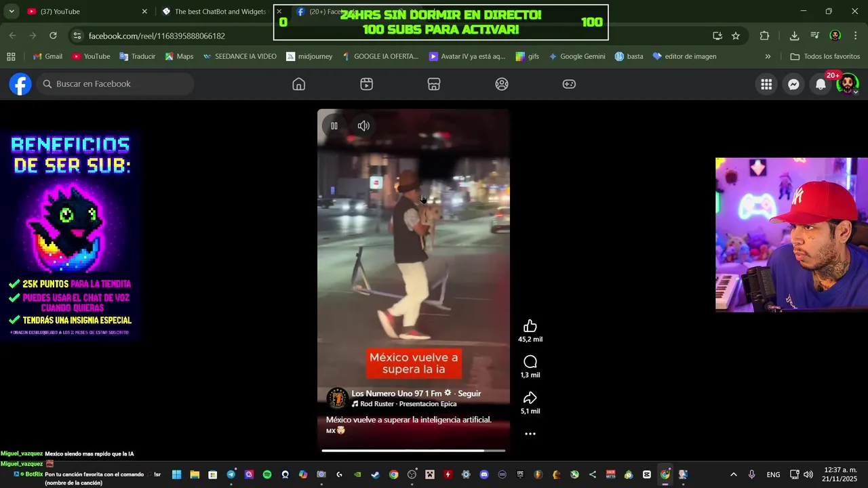Open Chrome downloads icon
This screenshot has height=488, width=868.
(x=794, y=36)
